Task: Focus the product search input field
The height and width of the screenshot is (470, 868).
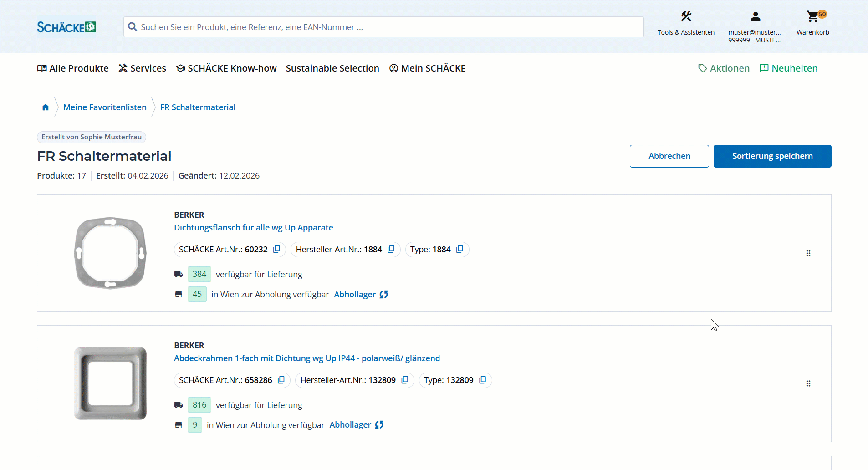Action: click(x=387, y=27)
